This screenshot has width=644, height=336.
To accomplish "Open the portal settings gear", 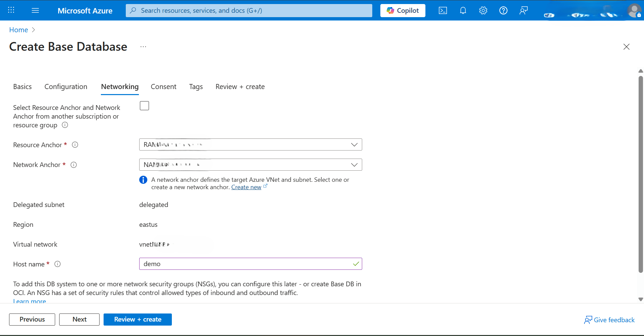I will tap(483, 10).
